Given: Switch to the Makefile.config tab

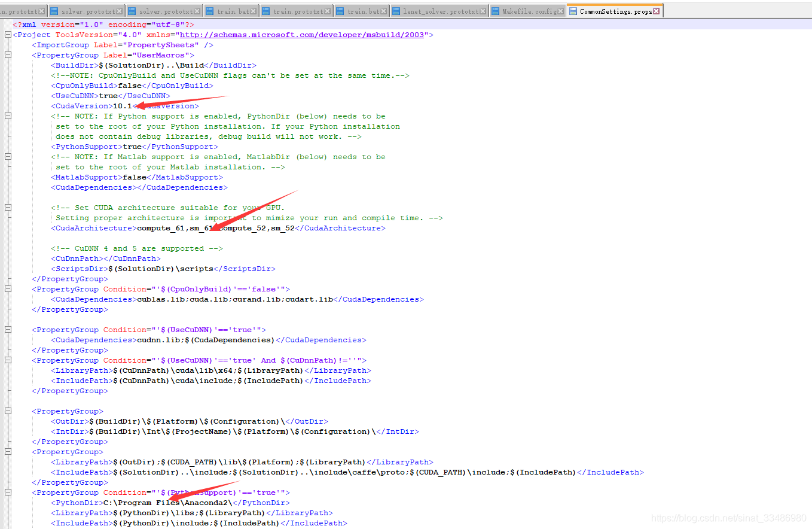Looking at the screenshot, I should click(x=526, y=10).
